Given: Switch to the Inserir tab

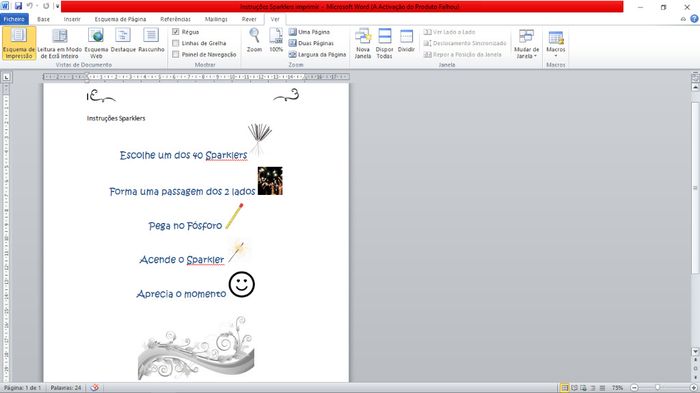Looking at the screenshot, I should pos(72,19).
